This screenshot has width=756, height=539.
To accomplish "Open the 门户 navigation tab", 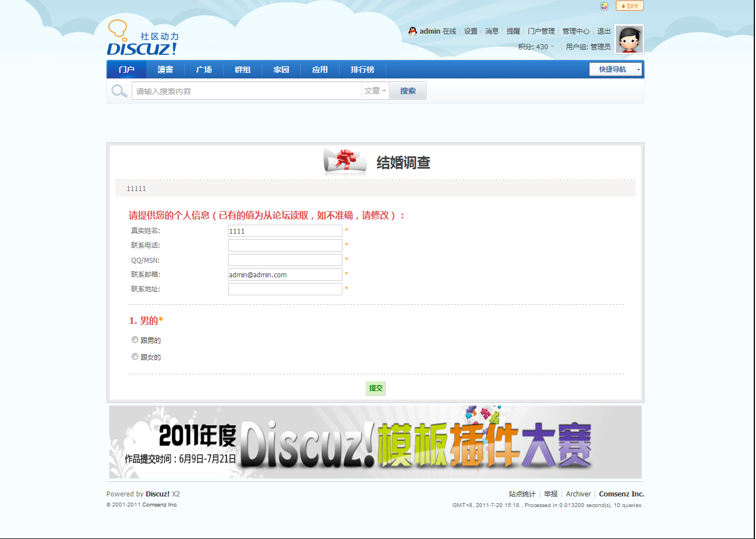I will 127,69.
